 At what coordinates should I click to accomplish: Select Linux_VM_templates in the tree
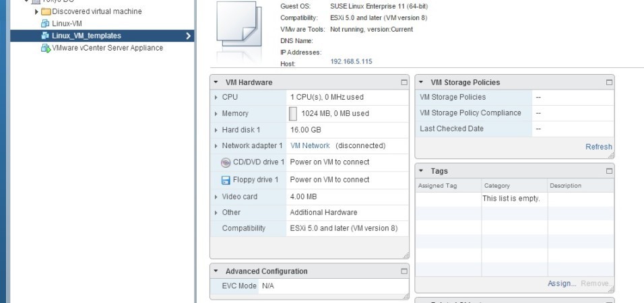coord(87,36)
